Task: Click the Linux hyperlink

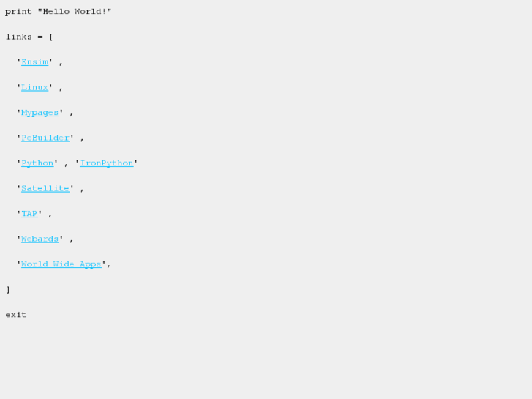Action: coord(34,87)
